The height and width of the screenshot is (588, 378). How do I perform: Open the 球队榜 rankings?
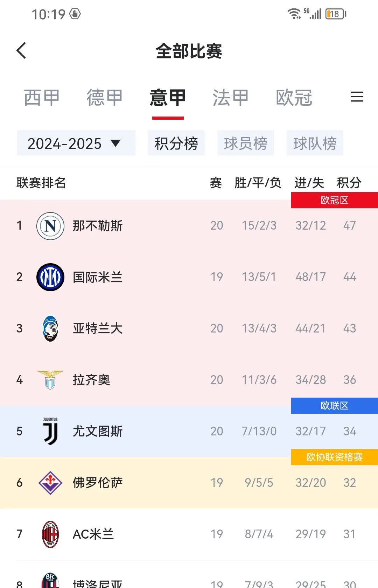[x=315, y=143]
